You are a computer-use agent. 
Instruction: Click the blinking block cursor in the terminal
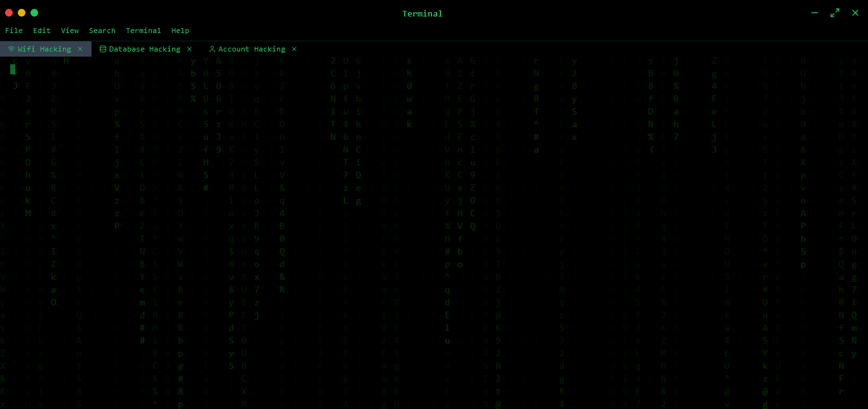click(13, 69)
